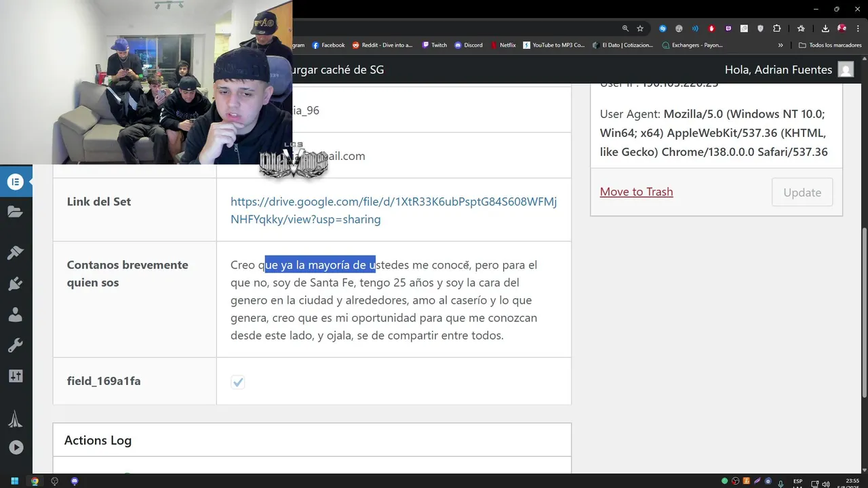Click the Move to Trash link
868x488 pixels.
coord(637,192)
